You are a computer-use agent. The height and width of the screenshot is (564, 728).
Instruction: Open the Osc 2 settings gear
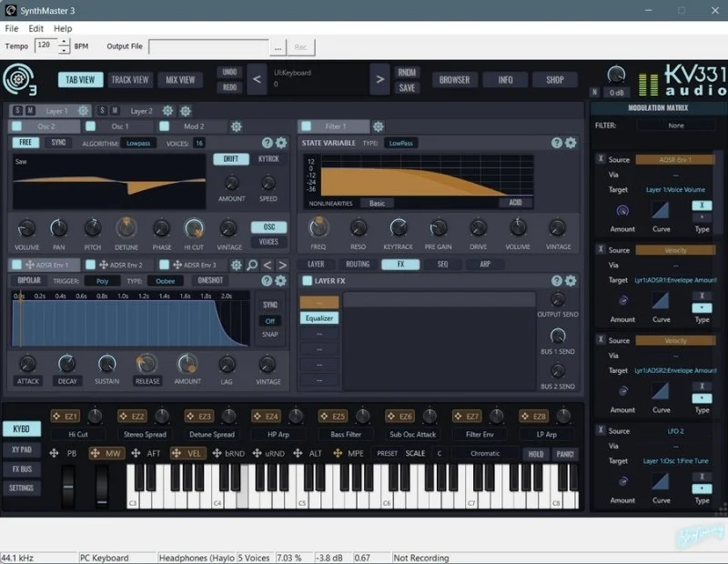(x=281, y=143)
